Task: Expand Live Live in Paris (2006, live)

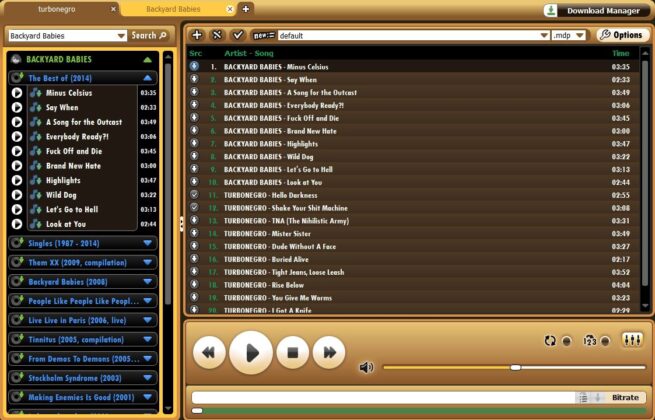Action: coord(147,320)
